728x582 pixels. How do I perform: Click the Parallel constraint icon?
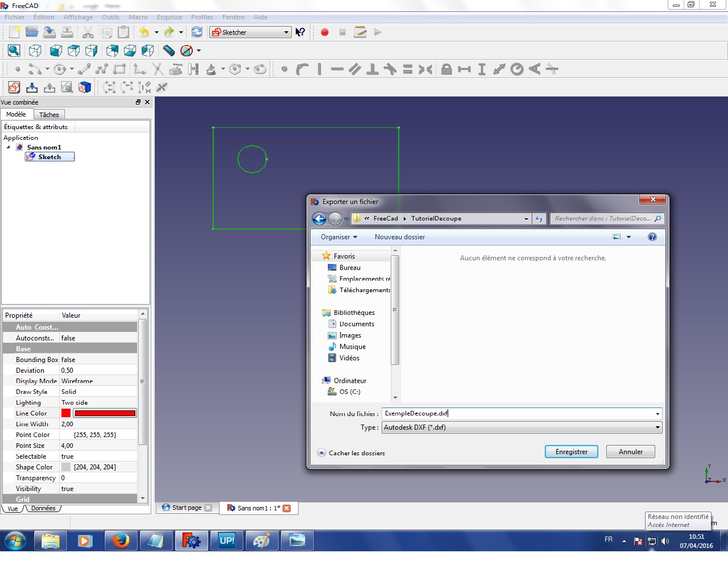tap(355, 69)
